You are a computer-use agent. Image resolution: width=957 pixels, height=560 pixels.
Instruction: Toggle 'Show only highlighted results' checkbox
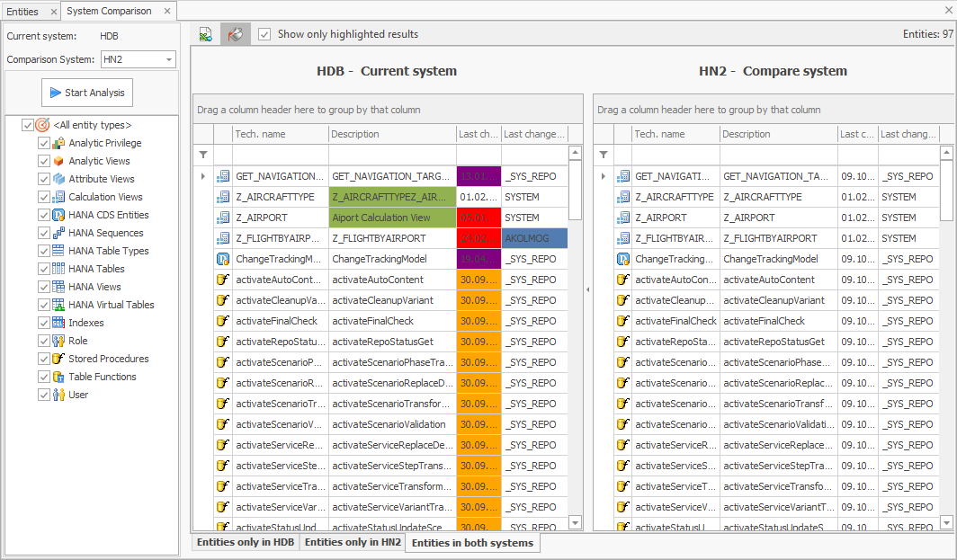(x=264, y=34)
